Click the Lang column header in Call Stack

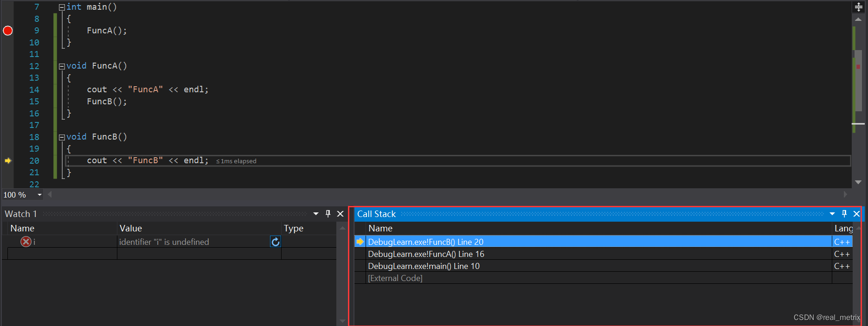(843, 228)
